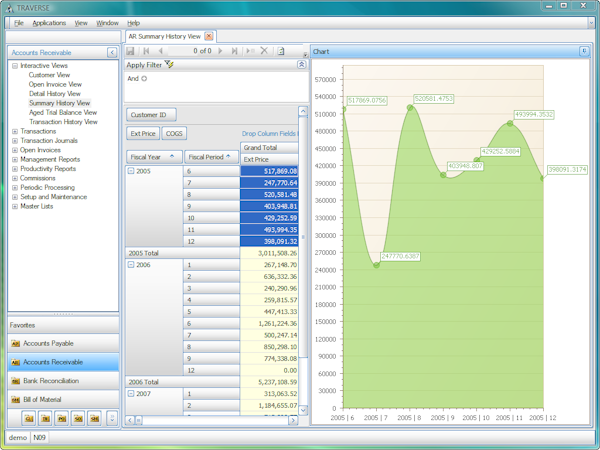Select the 517,869.08 cell in pivot grid
Viewport: 600px width, 450px height.
269,171
